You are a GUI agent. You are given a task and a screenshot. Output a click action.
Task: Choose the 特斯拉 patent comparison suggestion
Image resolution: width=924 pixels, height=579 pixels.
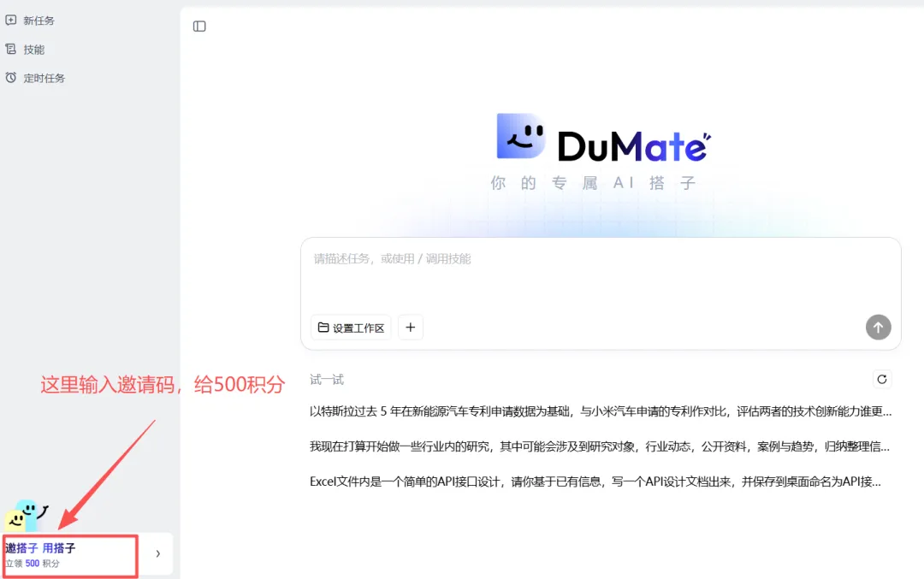(601, 411)
